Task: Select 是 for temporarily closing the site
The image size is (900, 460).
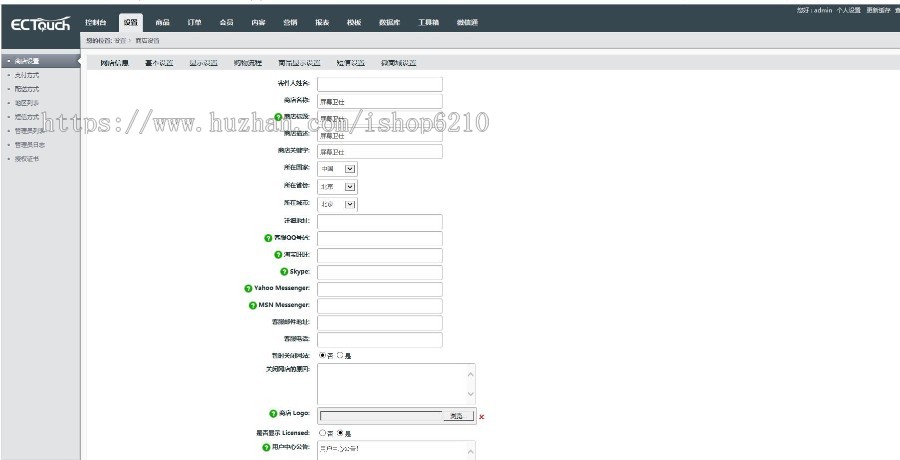Action: pos(340,355)
